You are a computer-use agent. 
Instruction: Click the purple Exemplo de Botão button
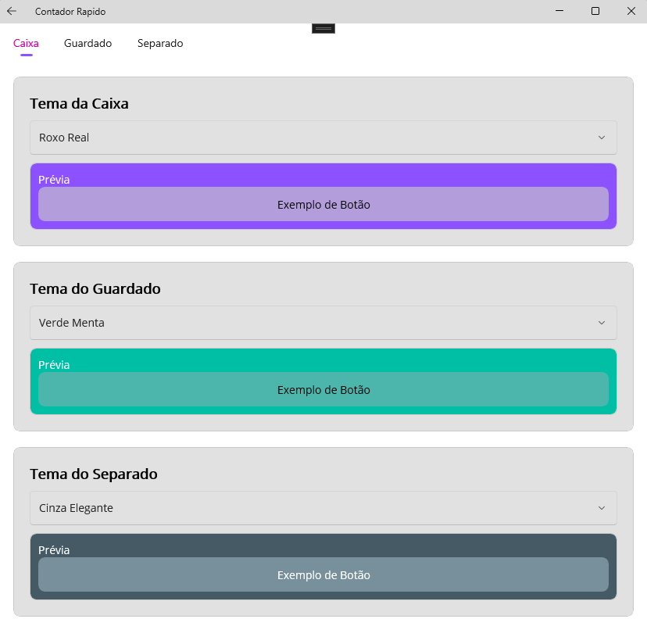point(323,205)
